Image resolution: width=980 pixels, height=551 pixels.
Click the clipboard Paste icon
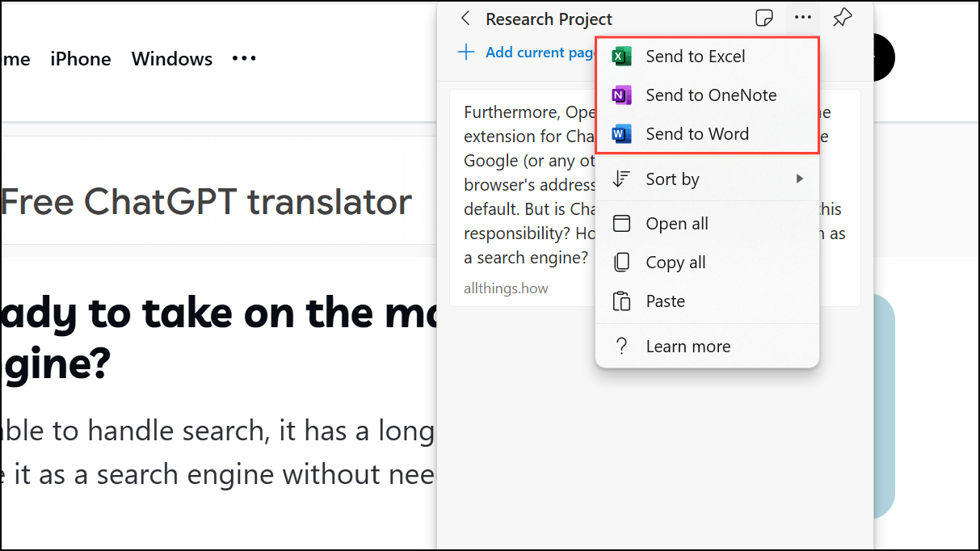(621, 301)
